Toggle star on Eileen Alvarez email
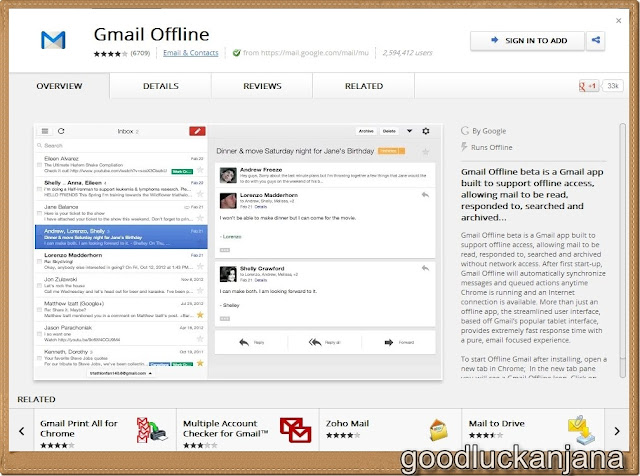The width and height of the screenshot is (640, 476). pos(200,170)
